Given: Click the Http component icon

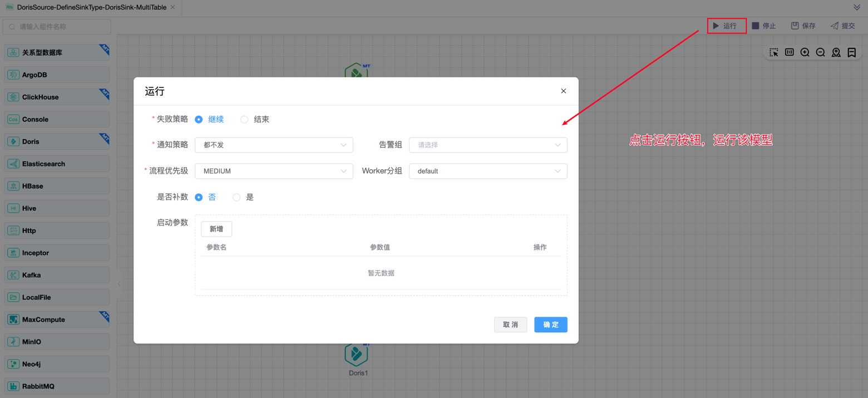Looking at the screenshot, I should pos(13,230).
